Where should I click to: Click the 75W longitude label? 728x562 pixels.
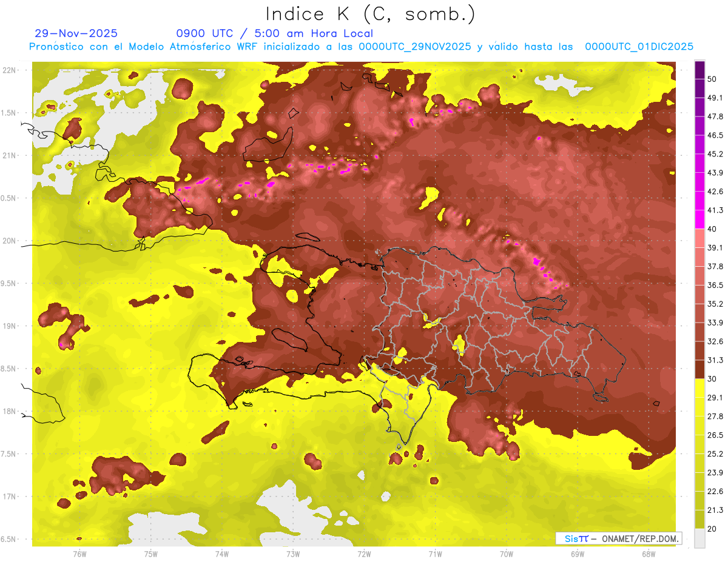pyautogui.click(x=150, y=554)
